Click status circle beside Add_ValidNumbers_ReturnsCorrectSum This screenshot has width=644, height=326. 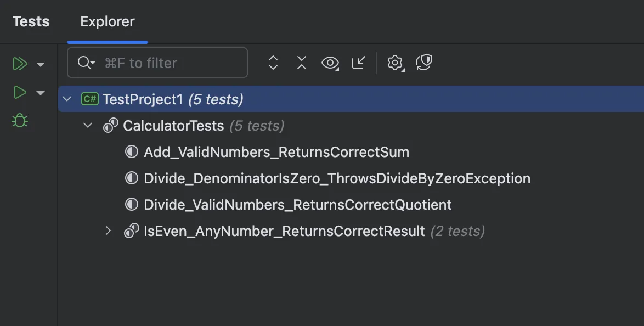[x=132, y=152]
